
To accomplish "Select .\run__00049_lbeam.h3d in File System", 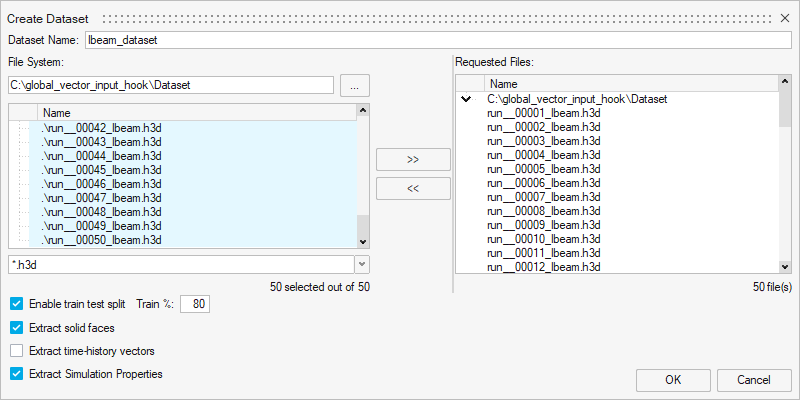I will tap(102, 226).
